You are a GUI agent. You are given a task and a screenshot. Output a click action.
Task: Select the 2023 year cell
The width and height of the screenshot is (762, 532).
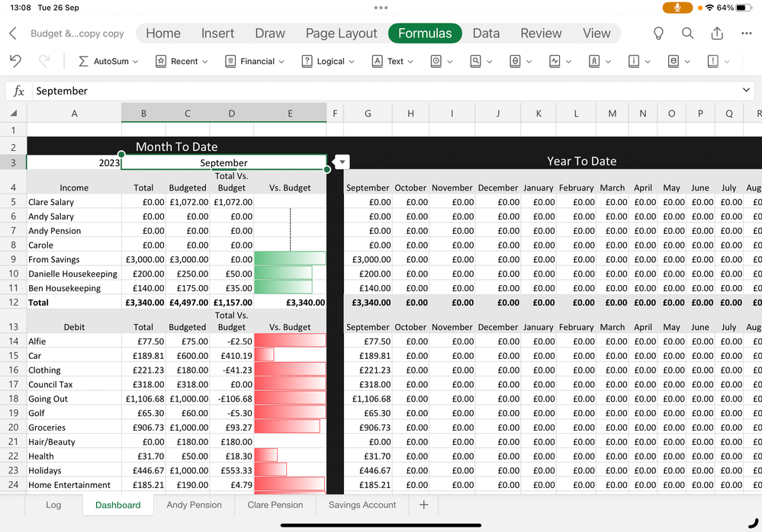(74, 162)
